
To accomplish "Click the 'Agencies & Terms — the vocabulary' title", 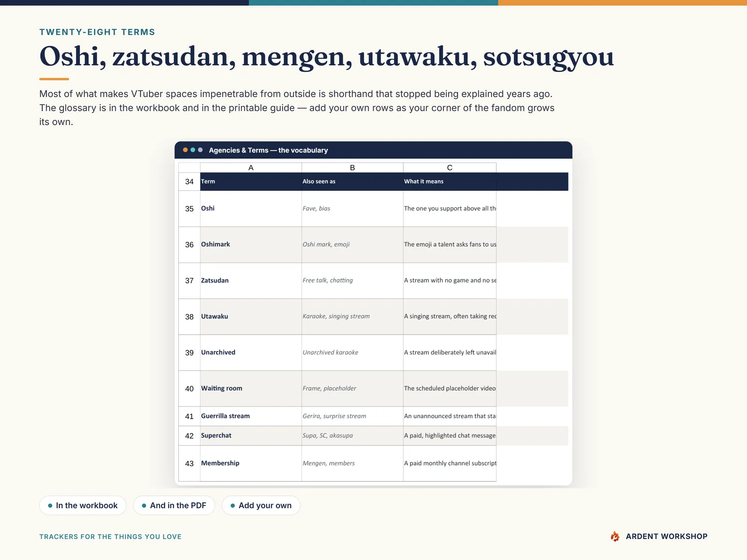I will tap(268, 150).
